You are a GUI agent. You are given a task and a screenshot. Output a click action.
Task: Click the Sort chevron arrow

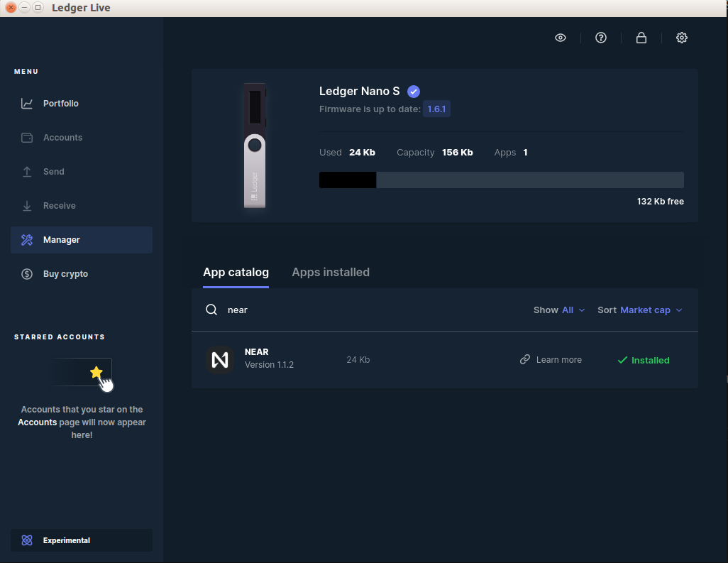pos(679,310)
